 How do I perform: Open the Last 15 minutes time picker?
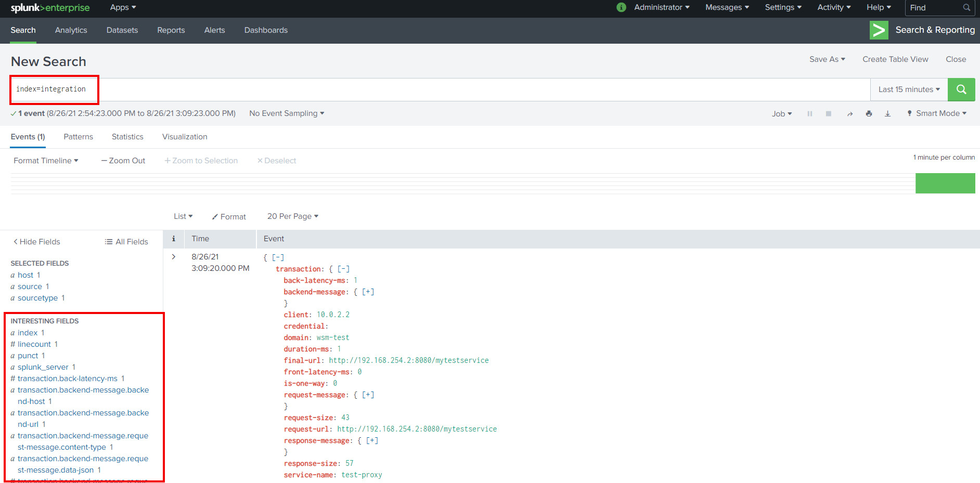[909, 89]
